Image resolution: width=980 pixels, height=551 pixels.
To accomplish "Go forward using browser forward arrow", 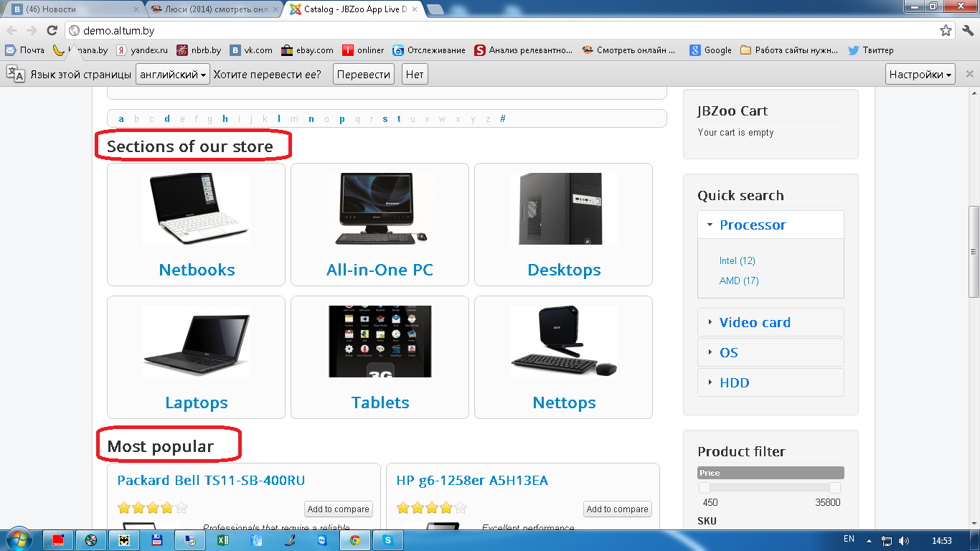I will click(32, 31).
